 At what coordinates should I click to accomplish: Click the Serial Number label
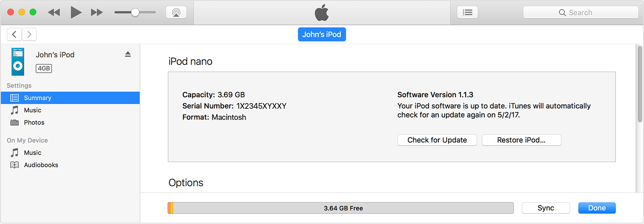click(208, 106)
